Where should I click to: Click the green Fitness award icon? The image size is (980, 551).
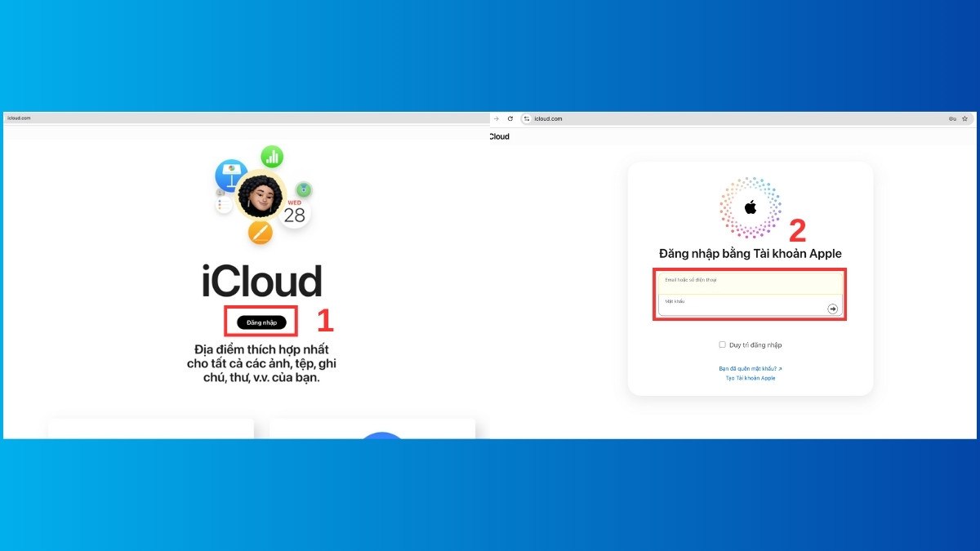point(304,189)
